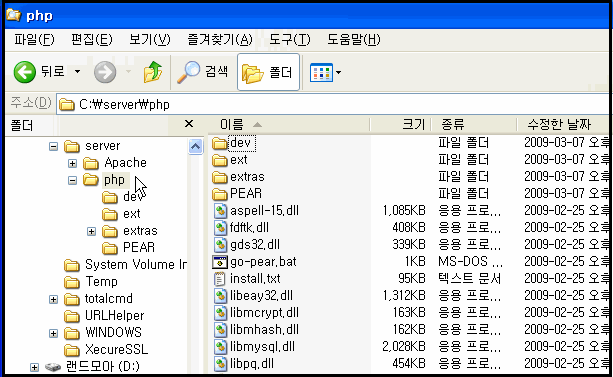
Task: Select the go-pear.bat batch file icon
Action: coord(220,262)
